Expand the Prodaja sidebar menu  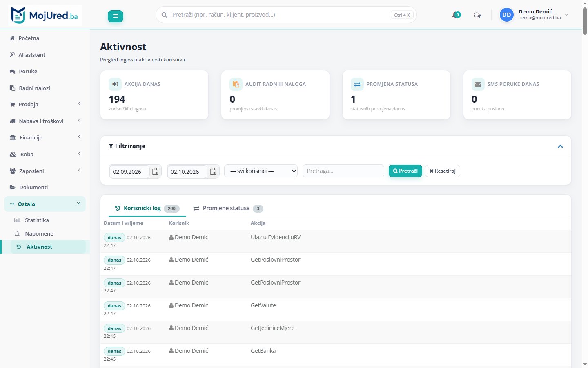point(45,104)
